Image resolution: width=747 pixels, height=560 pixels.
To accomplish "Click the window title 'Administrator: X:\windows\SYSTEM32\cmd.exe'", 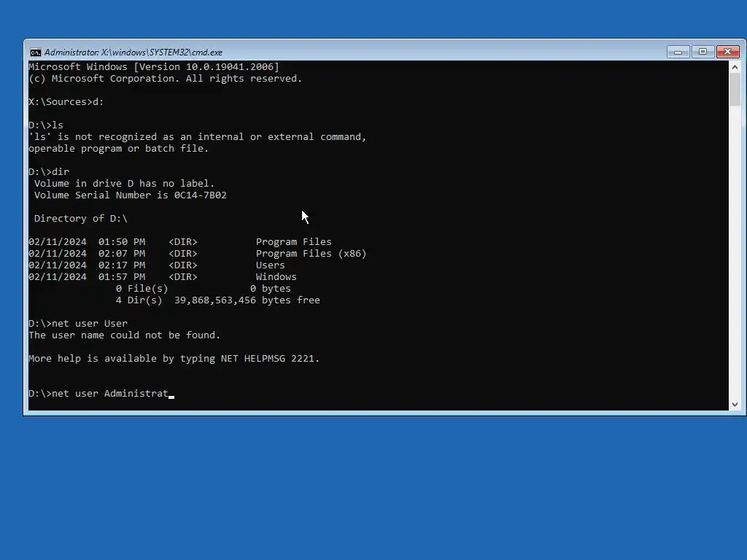I will (133, 52).
